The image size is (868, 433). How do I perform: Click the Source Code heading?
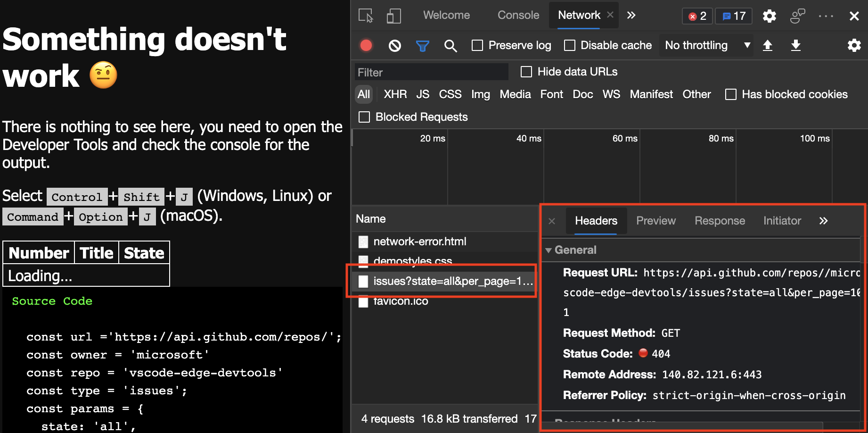pyautogui.click(x=52, y=301)
